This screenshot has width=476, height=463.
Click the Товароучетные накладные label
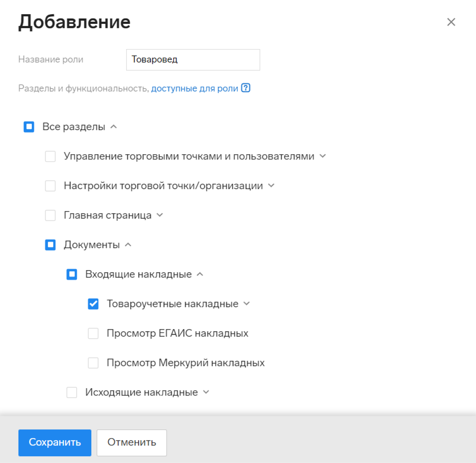point(173,304)
